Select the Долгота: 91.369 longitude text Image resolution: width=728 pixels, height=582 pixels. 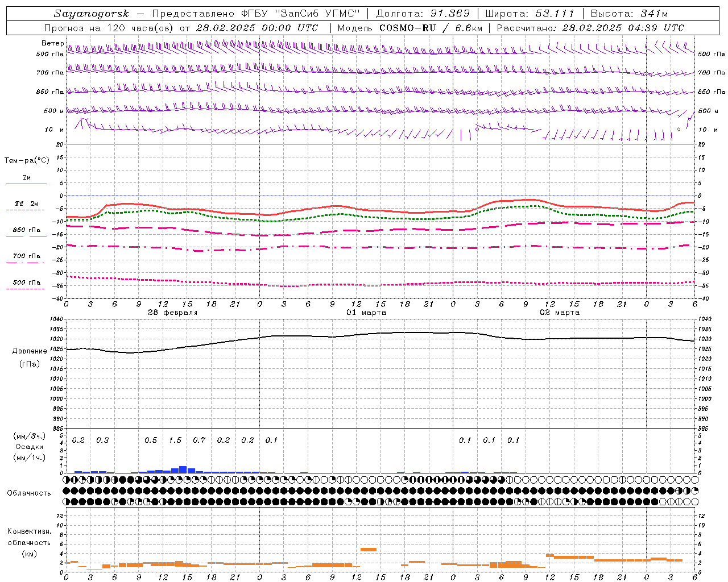[423, 14]
